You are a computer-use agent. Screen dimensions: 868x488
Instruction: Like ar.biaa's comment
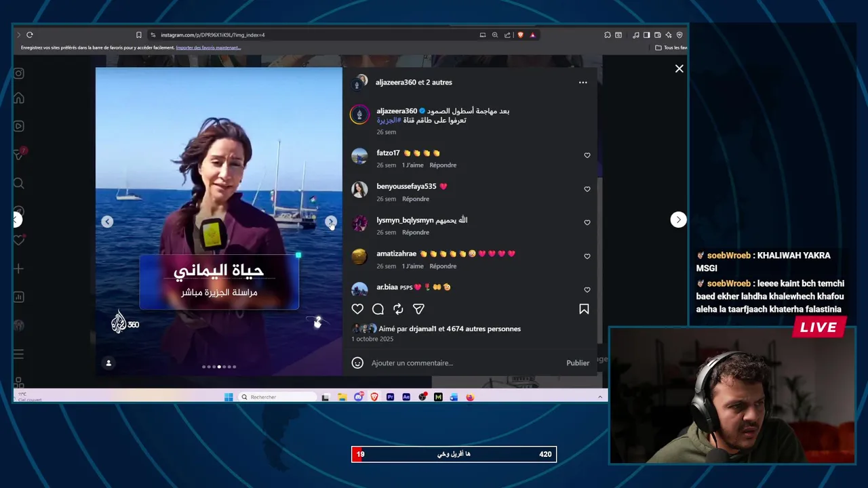[587, 289]
